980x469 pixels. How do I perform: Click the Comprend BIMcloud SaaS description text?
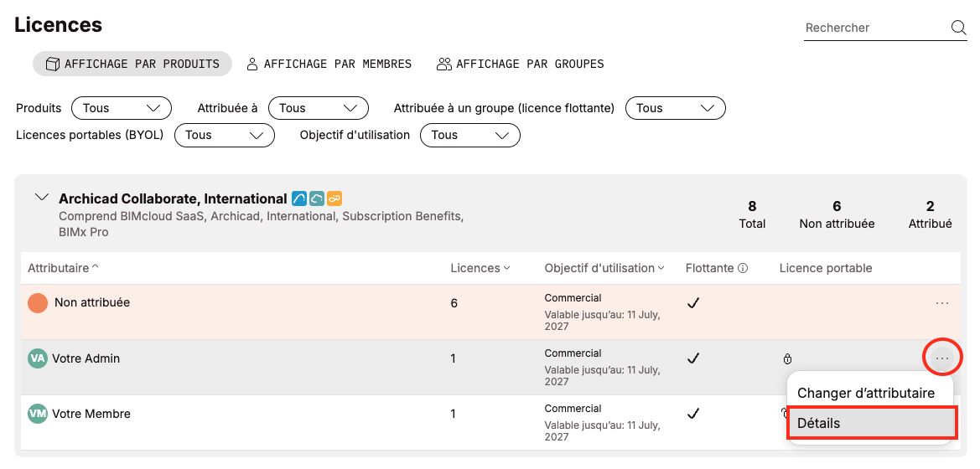[262, 224]
